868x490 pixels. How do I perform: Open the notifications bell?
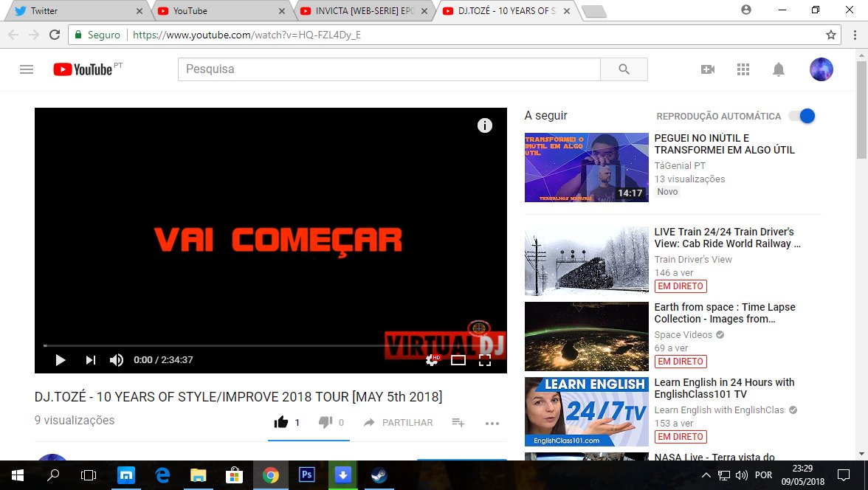click(x=778, y=69)
